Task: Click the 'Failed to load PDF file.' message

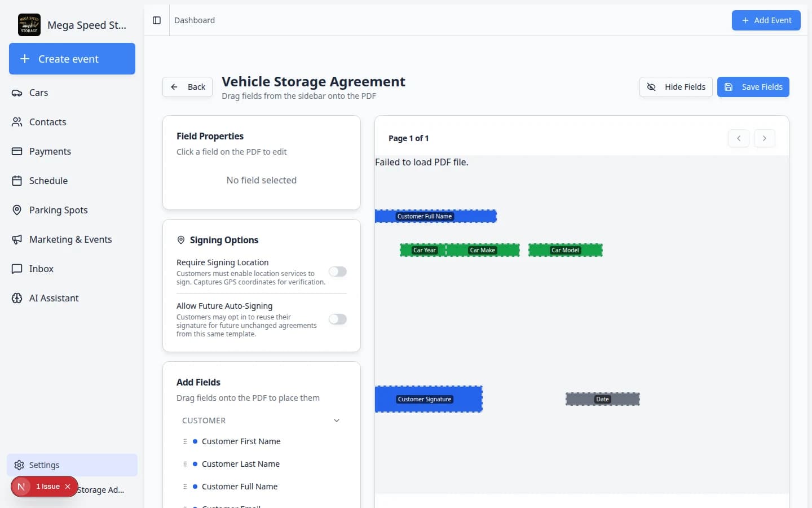Action: [422, 162]
